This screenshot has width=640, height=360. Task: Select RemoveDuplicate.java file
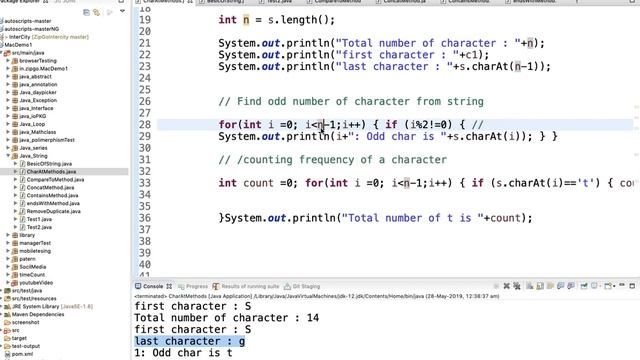pos(53,211)
